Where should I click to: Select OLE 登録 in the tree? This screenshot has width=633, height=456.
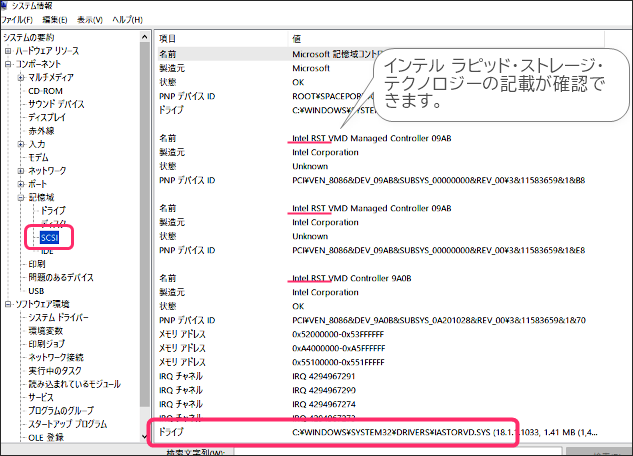pos(46,437)
